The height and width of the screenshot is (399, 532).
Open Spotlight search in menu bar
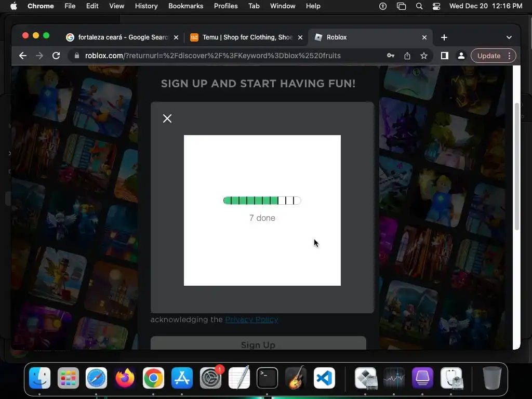click(419, 6)
